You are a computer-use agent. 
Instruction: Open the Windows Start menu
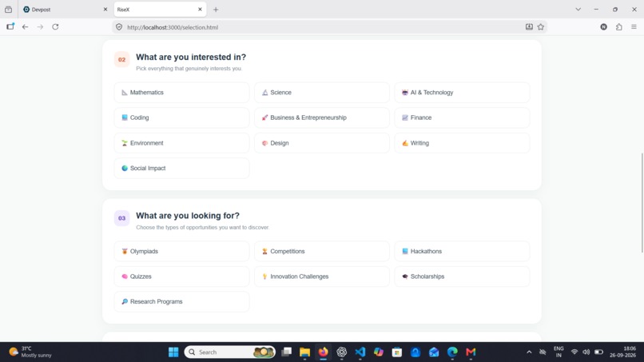pyautogui.click(x=173, y=352)
